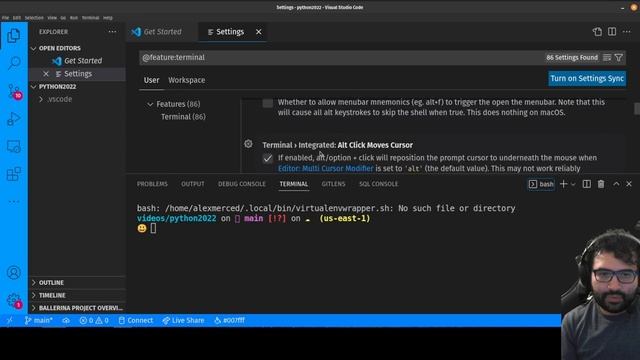The image size is (640, 360).
Task: Open remote window indicator in status bar
Action: tap(9, 320)
